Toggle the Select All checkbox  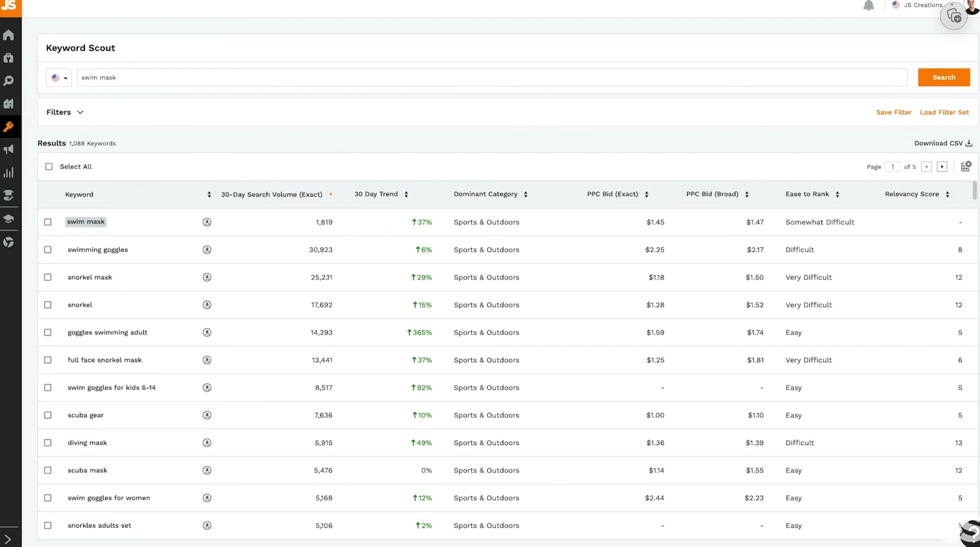coord(49,166)
